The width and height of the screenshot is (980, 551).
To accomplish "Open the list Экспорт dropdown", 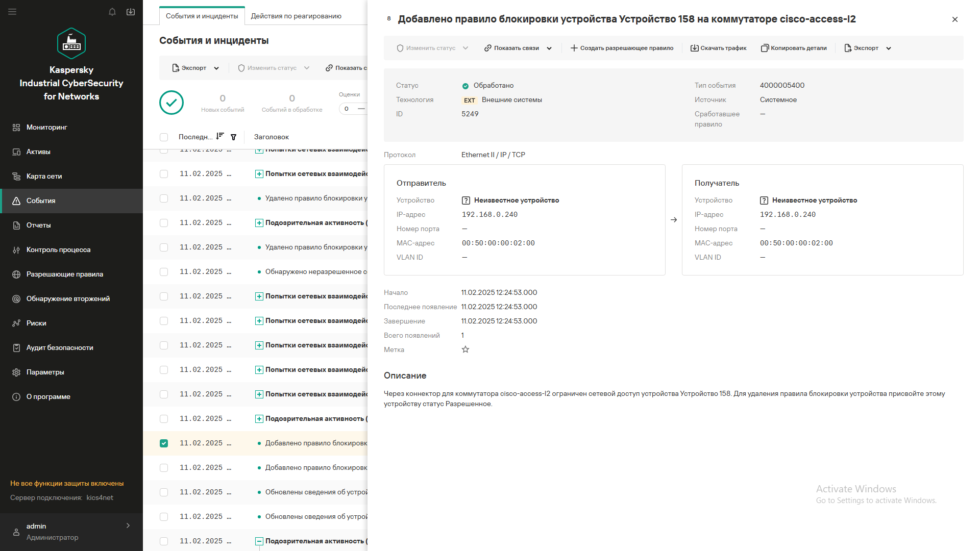I will coord(196,68).
